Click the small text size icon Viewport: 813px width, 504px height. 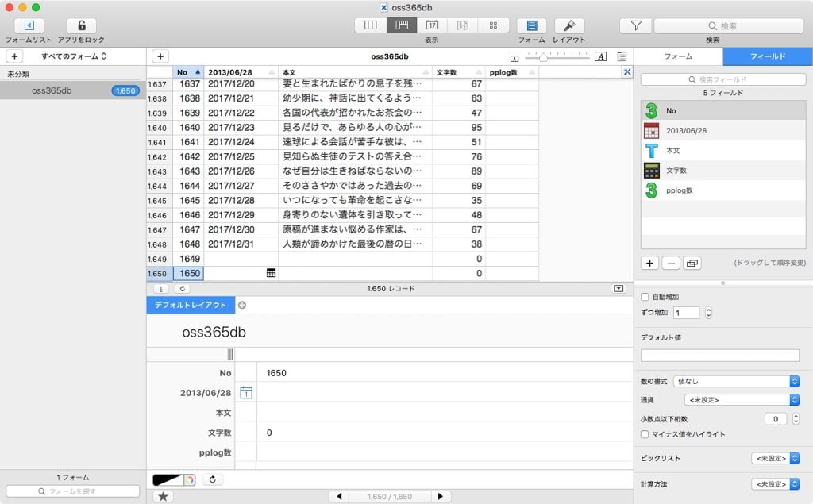click(x=514, y=59)
